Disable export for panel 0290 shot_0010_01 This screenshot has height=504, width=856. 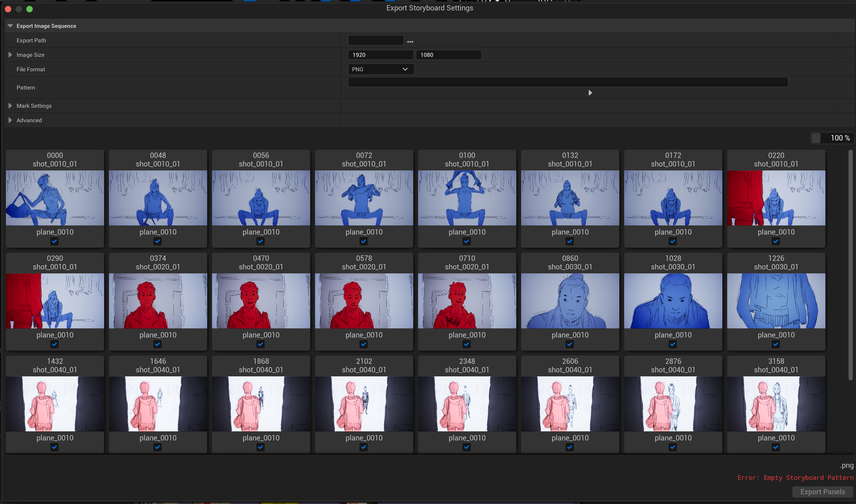click(x=54, y=344)
